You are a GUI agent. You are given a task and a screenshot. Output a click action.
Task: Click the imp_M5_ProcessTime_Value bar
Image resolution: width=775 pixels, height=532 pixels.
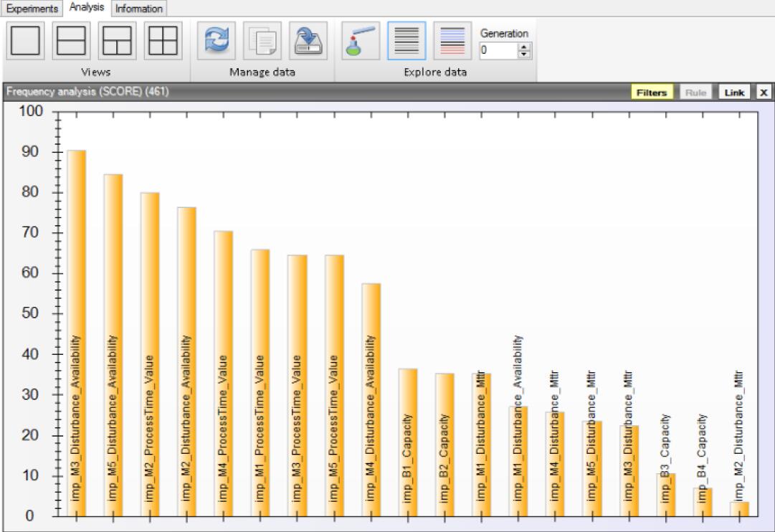click(x=334, y=386)
